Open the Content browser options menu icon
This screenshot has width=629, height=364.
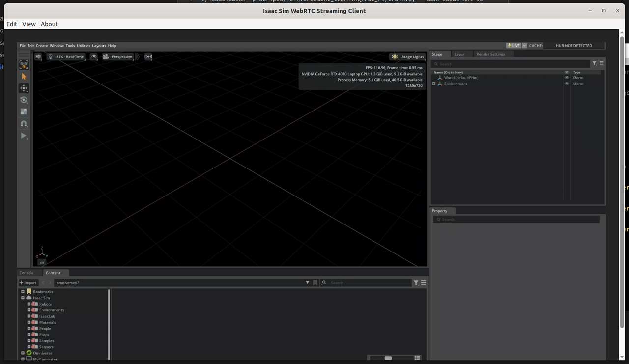click(x=424, y=283)
